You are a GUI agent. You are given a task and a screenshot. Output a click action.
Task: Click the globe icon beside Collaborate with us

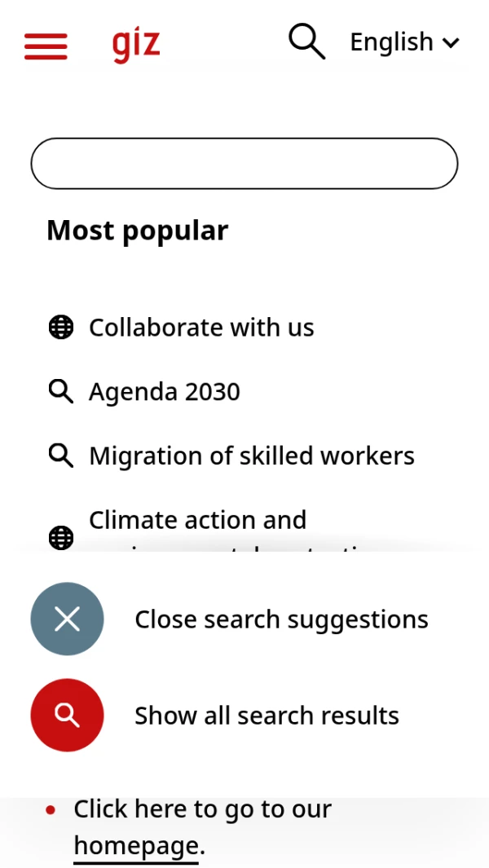(61, 327)
